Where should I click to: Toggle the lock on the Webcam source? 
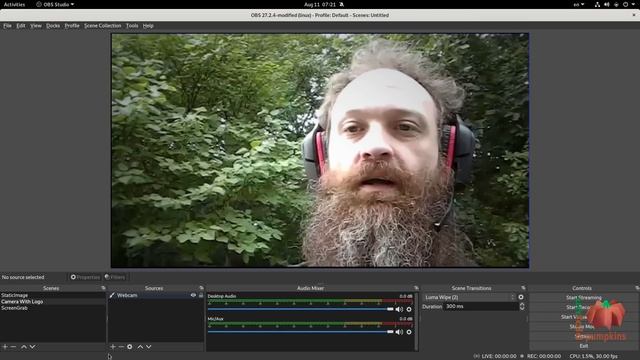201,295
